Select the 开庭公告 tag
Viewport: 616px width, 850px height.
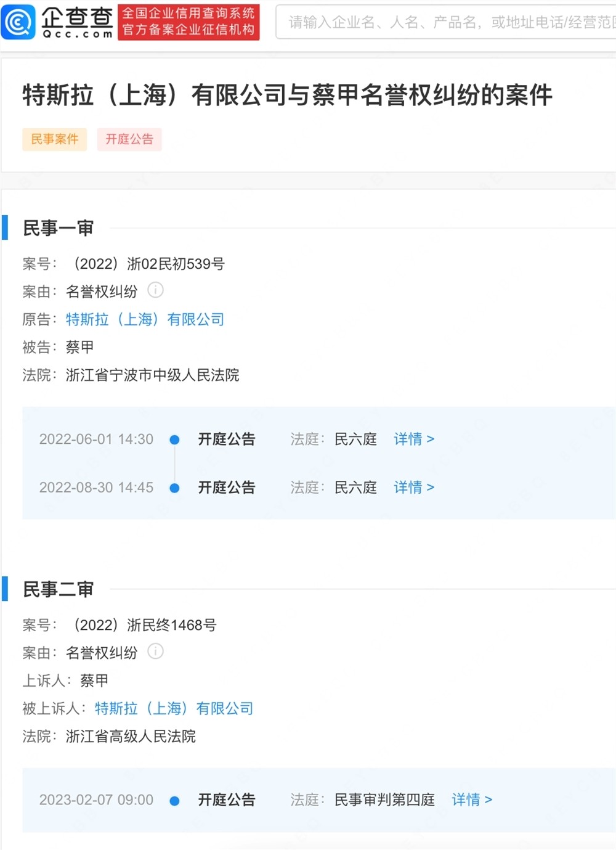click(x=129, y=139)
